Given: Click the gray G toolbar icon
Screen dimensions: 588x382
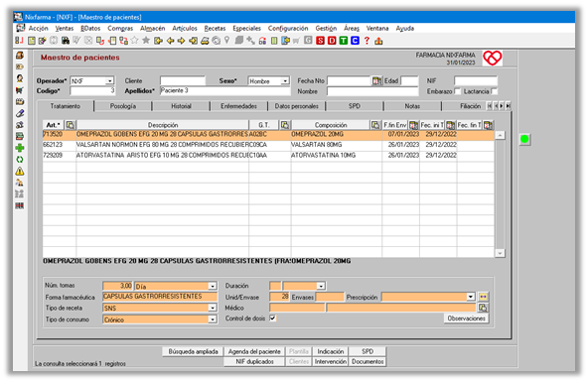Looking at the screenshot, I should tap(308, 40).
